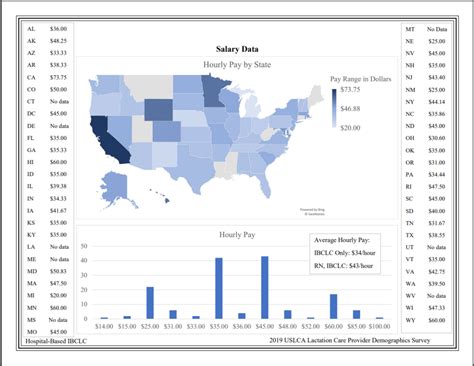Click the WY $60.00 entry in right table

(425, 320)
